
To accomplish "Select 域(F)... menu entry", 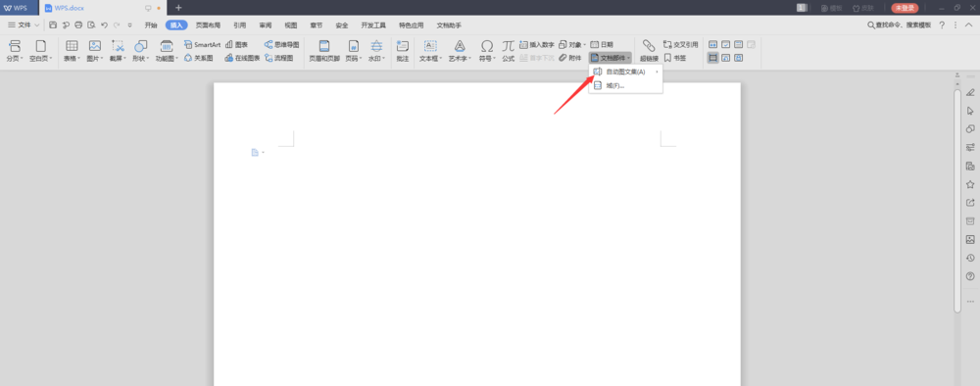I will 625,85.
